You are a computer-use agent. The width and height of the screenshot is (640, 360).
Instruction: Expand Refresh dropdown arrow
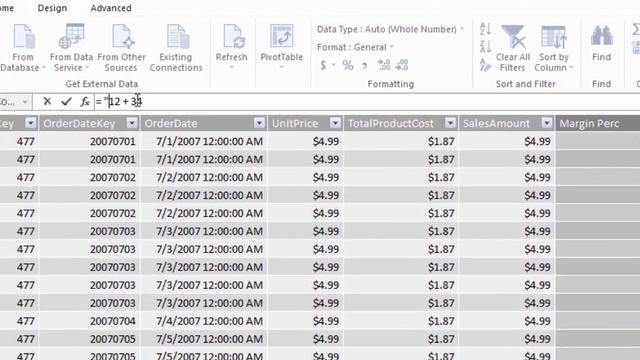point(231,67)
